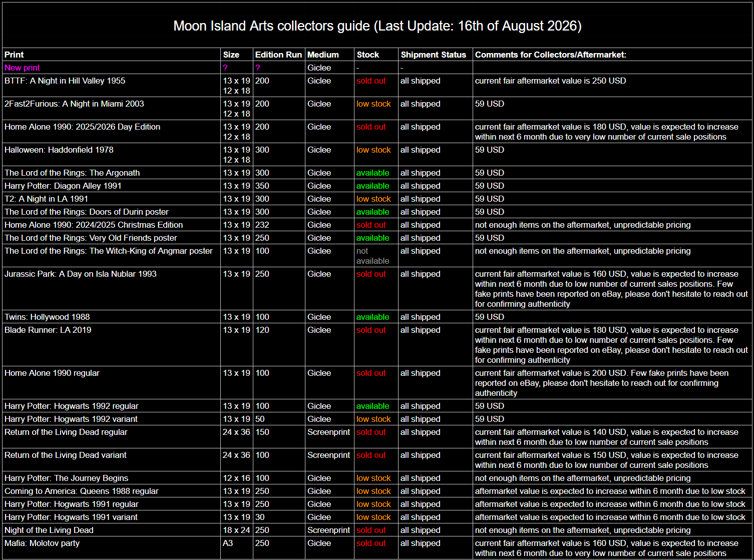Click the A3 size of Mafia: Molotov party
Screen dimensions: 754x560
tap(228, 543)
